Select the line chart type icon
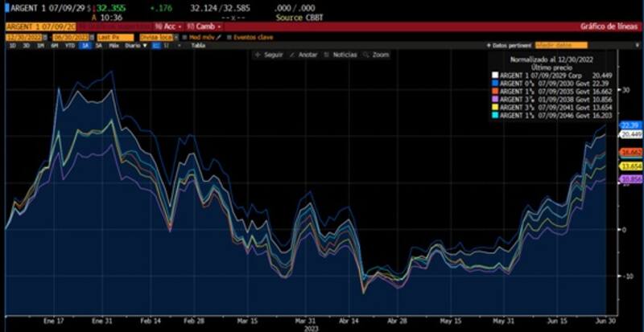644x332 pixels. [x=154, y=46]
